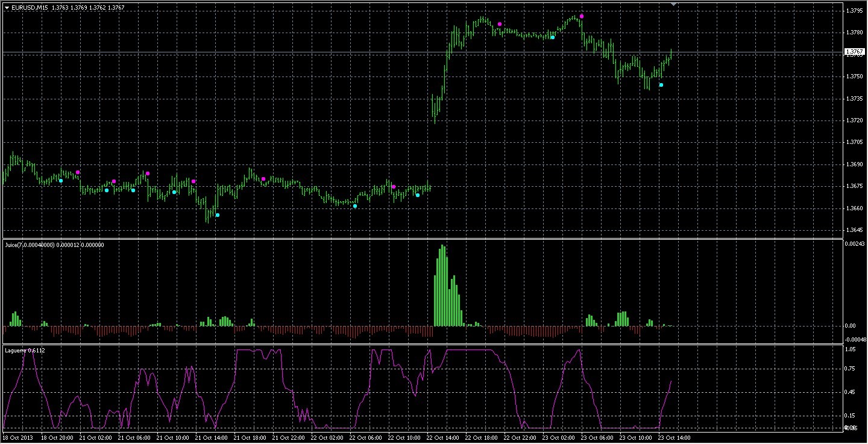Open the EURUSD,M15 chart dropdown triangle

7,8
